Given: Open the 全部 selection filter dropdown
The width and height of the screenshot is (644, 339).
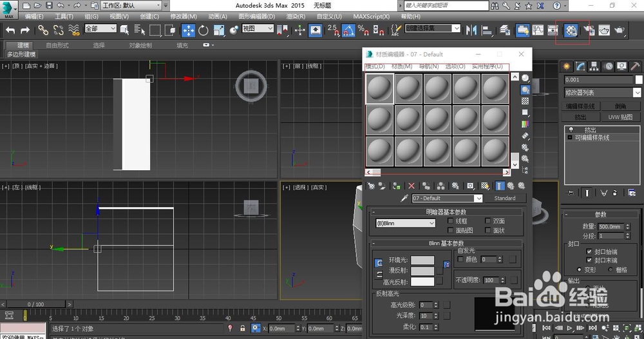Looking at the screenshot, I should pyautogui.click(x=100, y=28).
